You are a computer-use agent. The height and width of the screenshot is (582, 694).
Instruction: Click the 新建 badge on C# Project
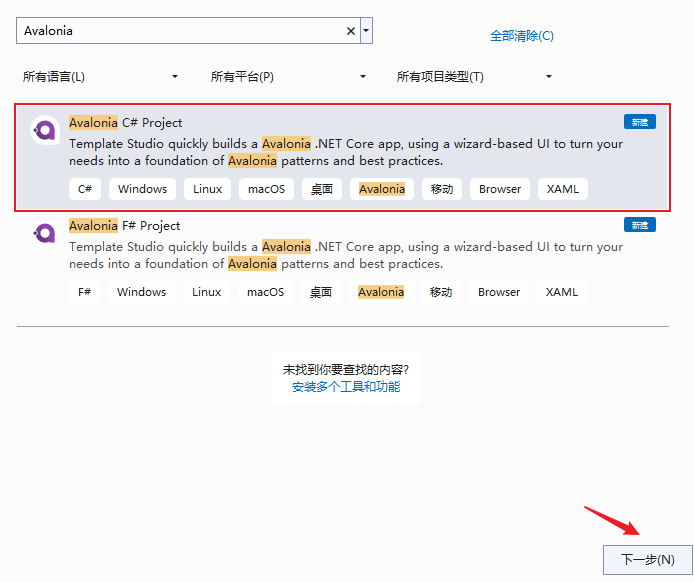coord(640,122)
